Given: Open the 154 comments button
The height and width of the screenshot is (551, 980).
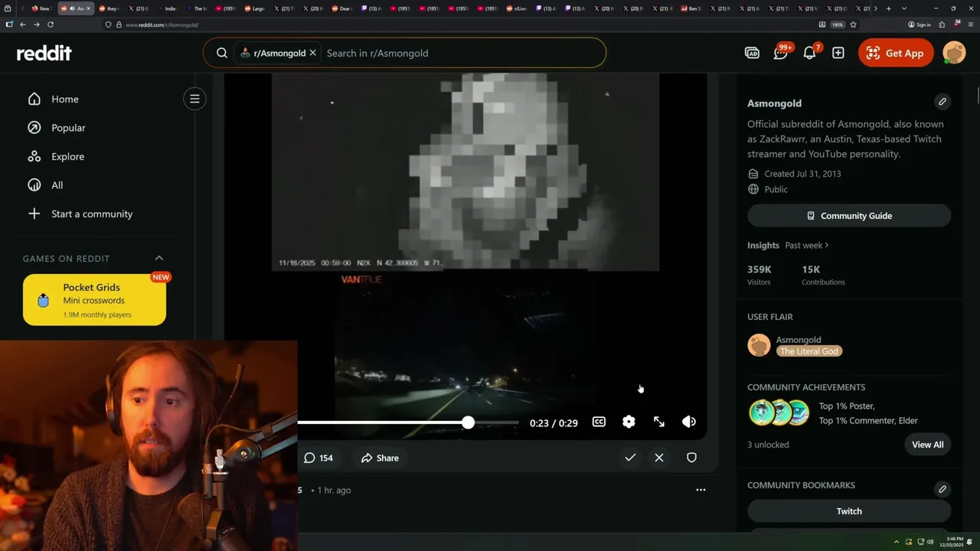Looking at the screenshot, I should [x=318, y=458].
